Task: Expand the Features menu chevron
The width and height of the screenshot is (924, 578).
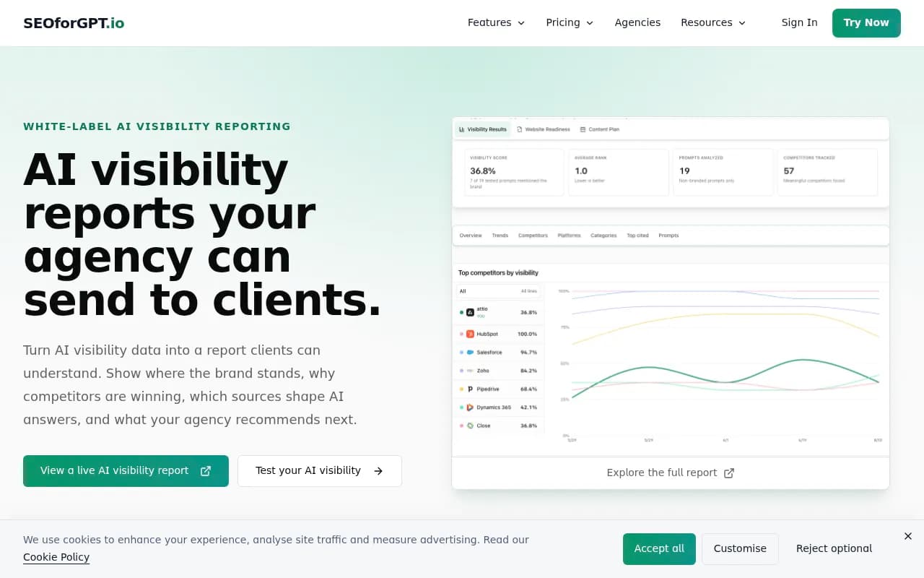Action: (521, 23)
